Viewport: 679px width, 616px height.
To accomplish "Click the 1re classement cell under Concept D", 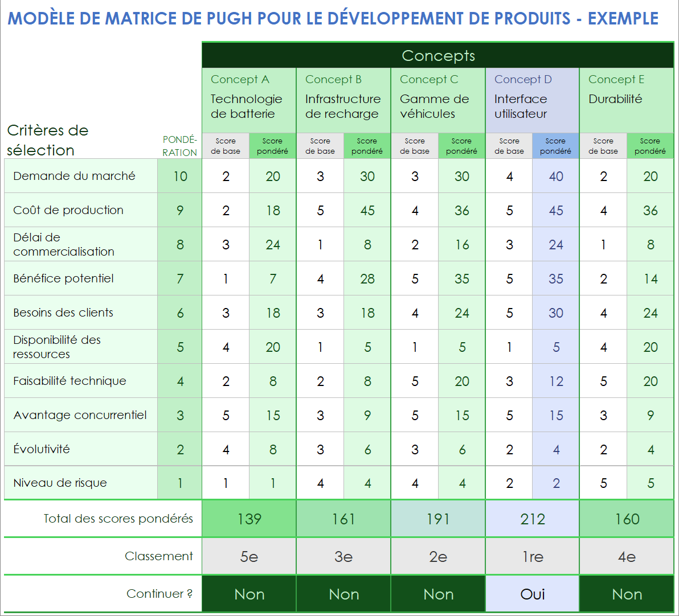I will (531, 556).
